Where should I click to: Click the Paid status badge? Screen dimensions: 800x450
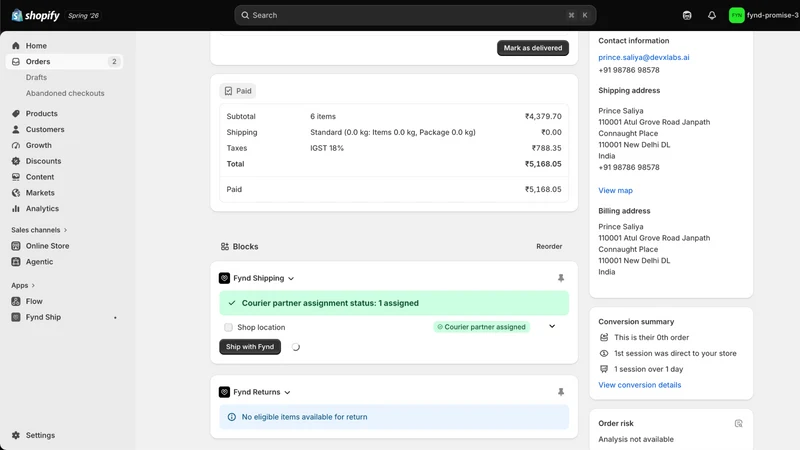click(238, 91)
